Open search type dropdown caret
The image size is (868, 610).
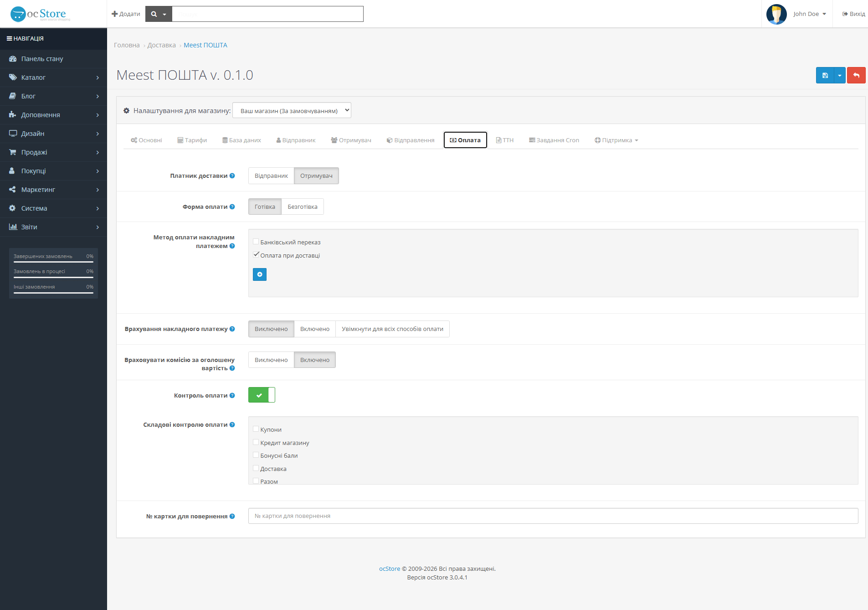pos(164,14)
